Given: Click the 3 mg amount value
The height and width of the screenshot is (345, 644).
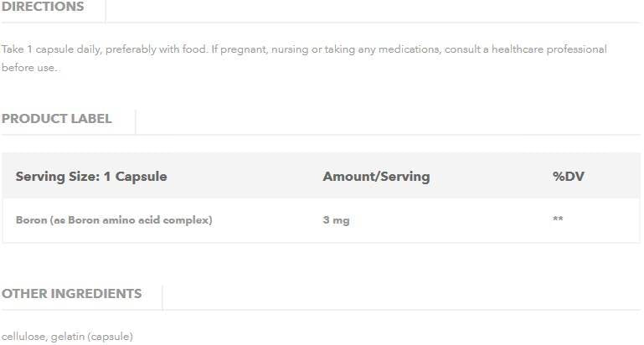Looking at the screenshot, I should (336, 220).
